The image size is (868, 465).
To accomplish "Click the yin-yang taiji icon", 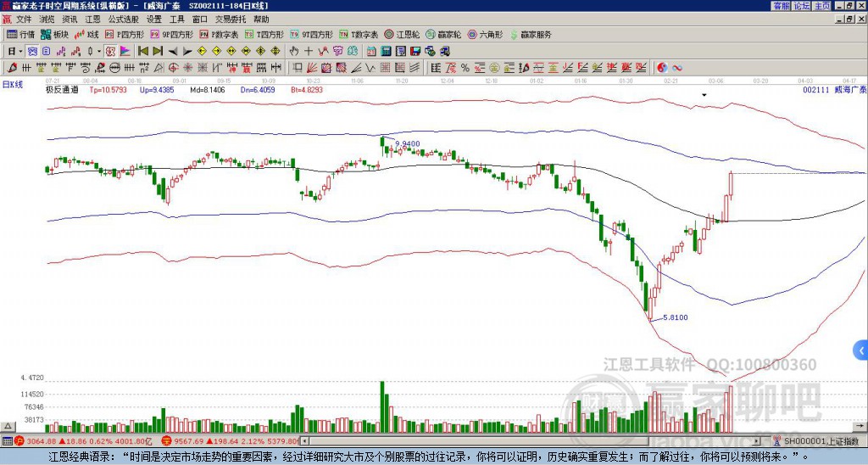I will click(x=662, y=68).
